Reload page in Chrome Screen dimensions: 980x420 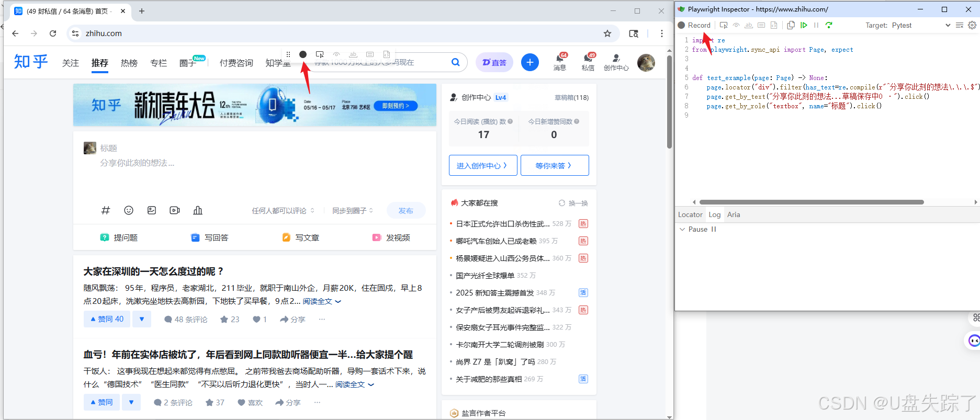(x=53, y=33)
